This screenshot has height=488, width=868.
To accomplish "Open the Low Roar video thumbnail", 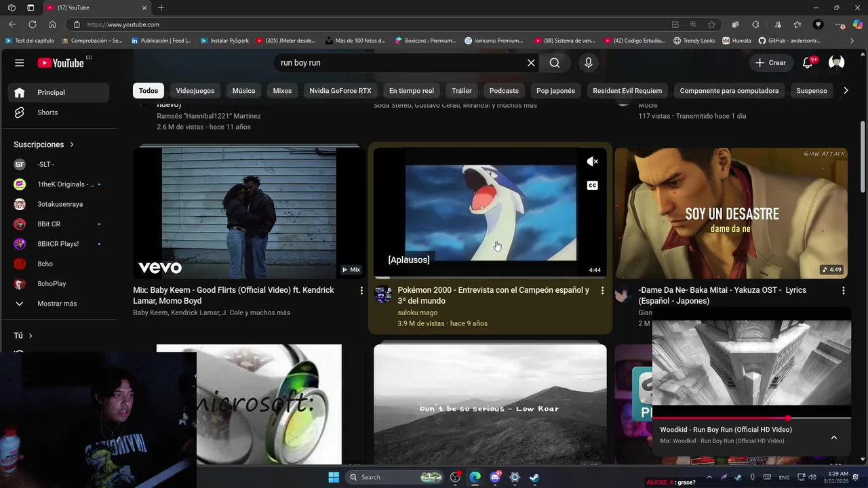I will click(x=490, y=404).
